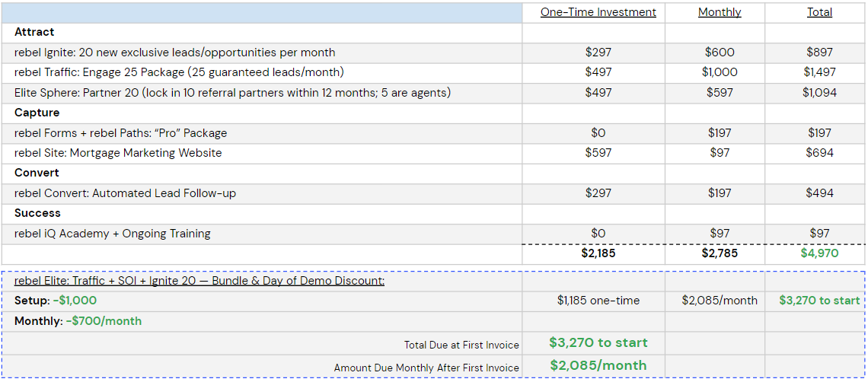Click the $494 total cell
This screenshot has width=868, height=382.
[819, 193]
